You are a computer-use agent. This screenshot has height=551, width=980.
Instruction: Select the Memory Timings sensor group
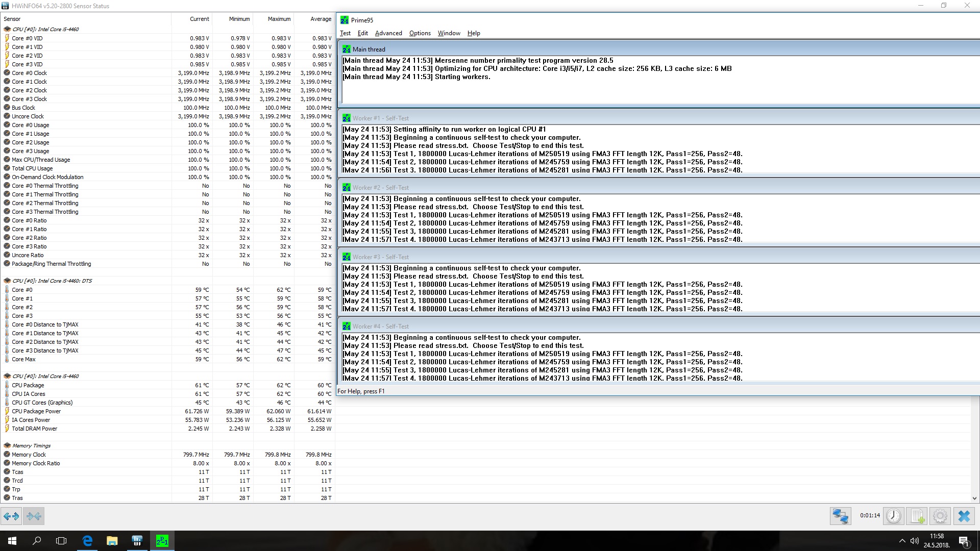167,445
